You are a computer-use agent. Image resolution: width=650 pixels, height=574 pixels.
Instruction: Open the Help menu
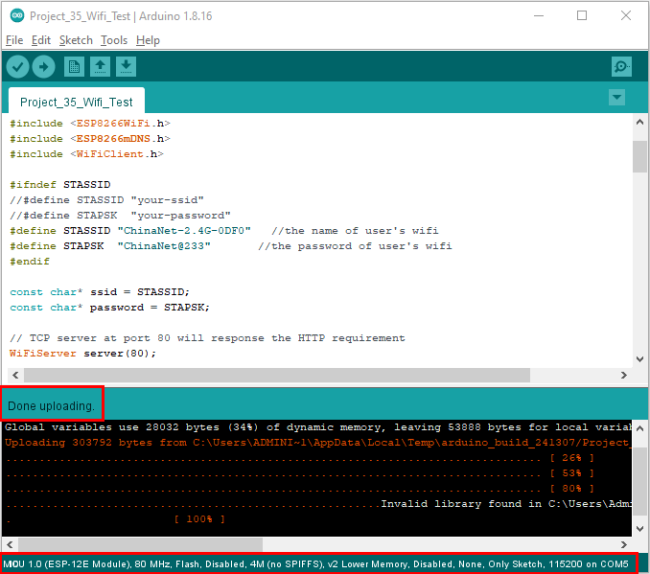pyautogui.click(x=148, y=40)
